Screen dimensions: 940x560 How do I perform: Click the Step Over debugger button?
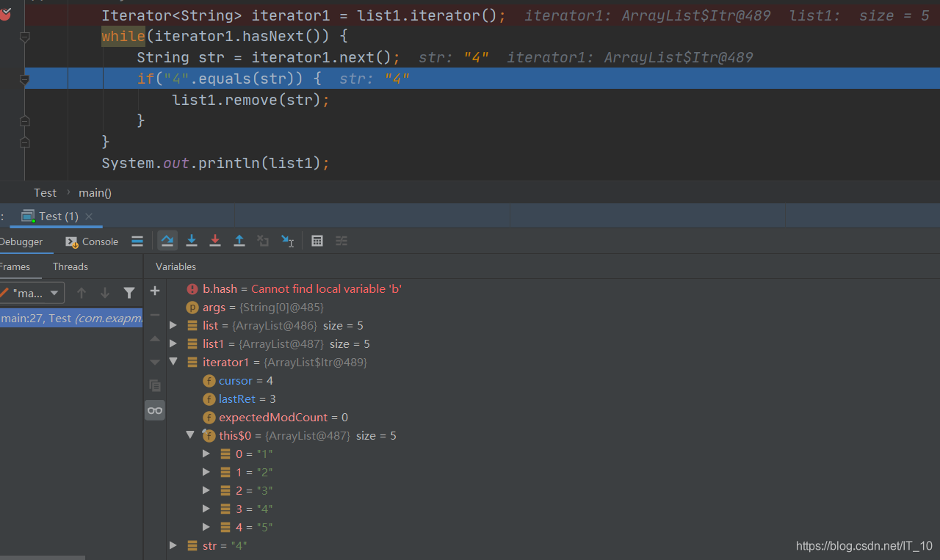pyautogui.click(x=167, y=241)
